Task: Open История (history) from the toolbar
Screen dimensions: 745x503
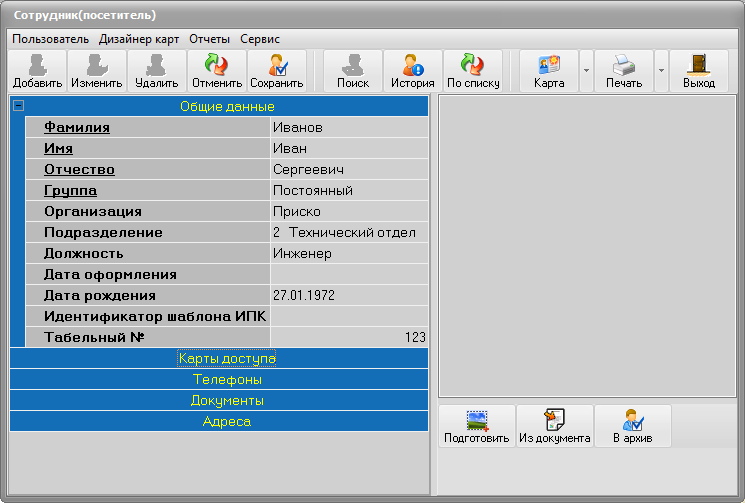Action: coord(413,71)
